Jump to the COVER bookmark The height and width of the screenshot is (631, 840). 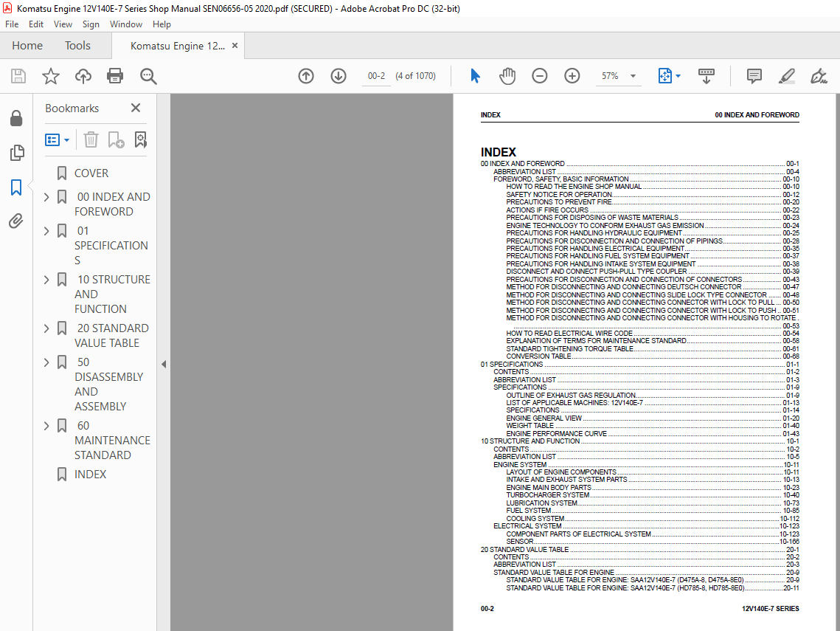click(x=91, y=173)
